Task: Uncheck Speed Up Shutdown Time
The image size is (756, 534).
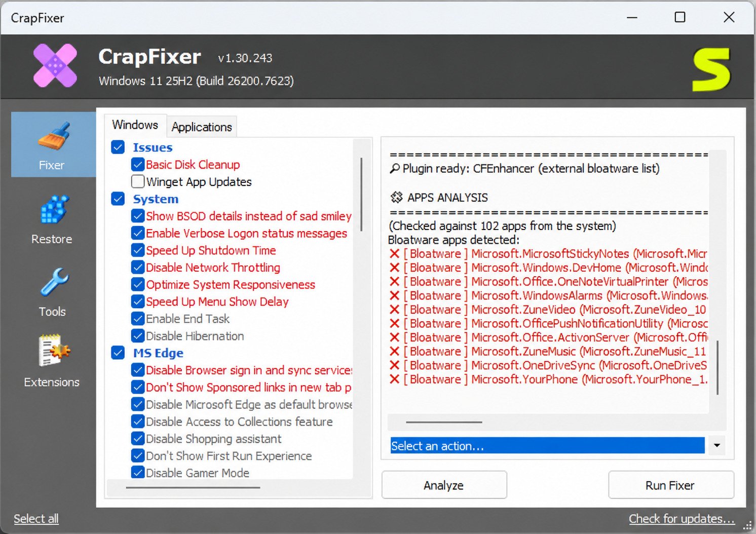Action: (x=137, y=250)
